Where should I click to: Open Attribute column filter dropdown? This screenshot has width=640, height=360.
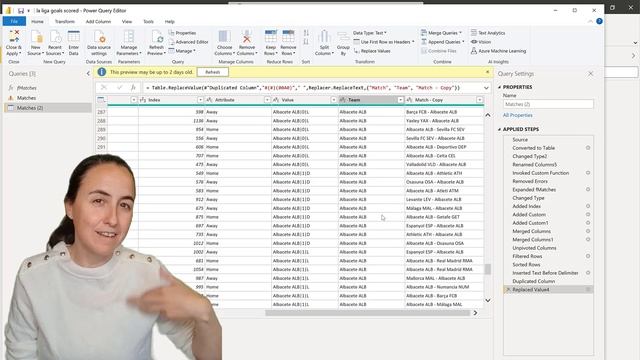pos(267,100)
